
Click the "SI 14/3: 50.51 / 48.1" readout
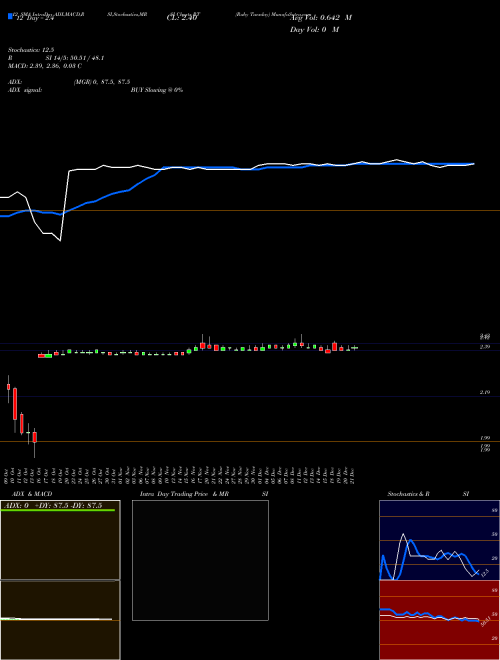tap(75, 58)
